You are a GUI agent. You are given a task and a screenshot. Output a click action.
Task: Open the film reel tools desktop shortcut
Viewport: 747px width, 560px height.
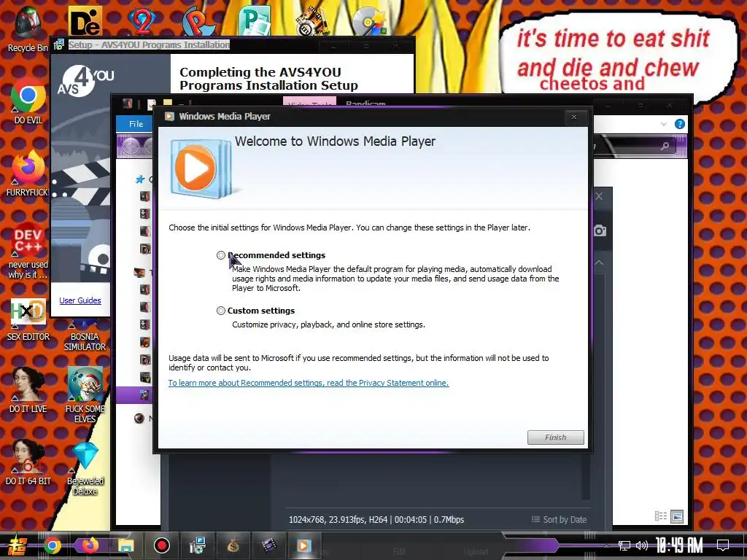click(312, 21)
